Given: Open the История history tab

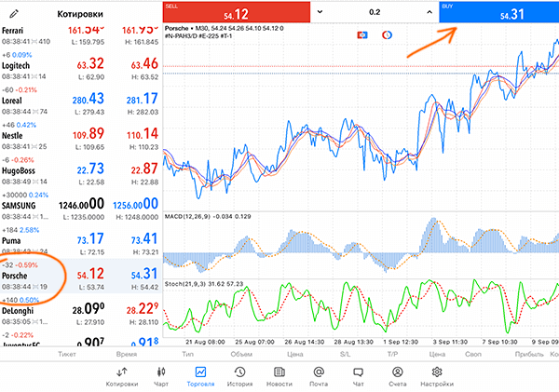Looking at the screenshot, I should click(240, 376).
